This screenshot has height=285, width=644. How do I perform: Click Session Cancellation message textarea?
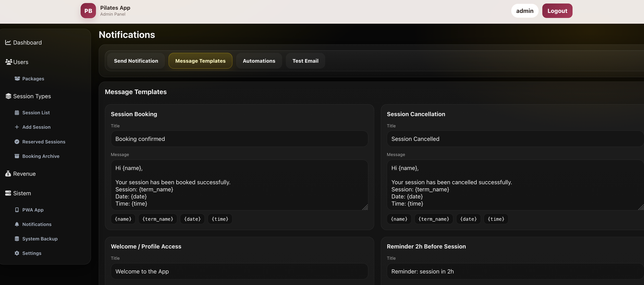(515, 185)
